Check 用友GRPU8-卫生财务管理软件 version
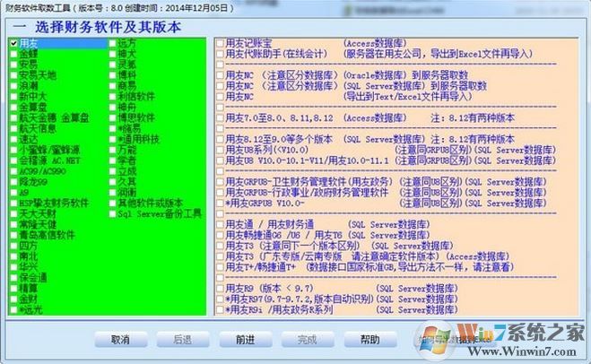This screenshot has height=364, width=591. click(220, 182)
